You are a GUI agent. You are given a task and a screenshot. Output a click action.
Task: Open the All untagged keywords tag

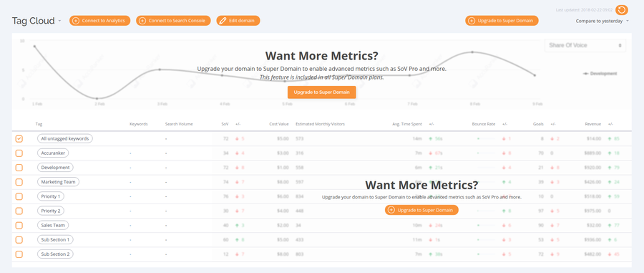pyautogui.click(x=65, y=138)
